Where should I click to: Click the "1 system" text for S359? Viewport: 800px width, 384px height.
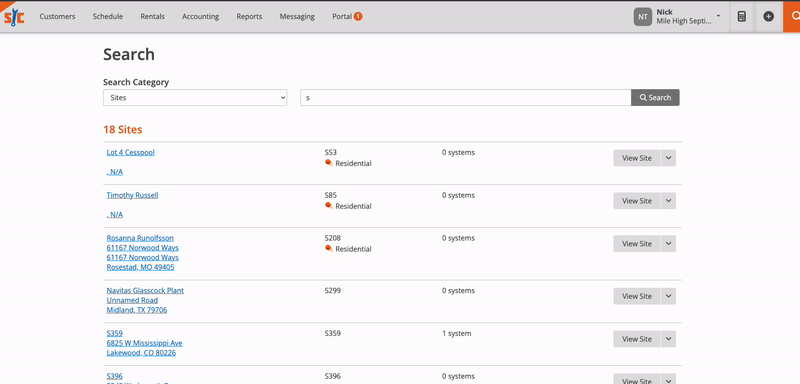[457, 333]
